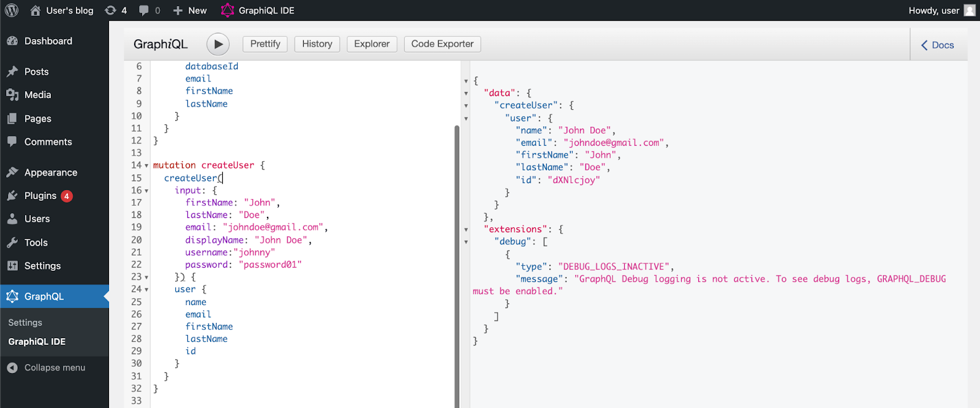
Task: Run the query with Execute play button
Action: pos(218,44)
